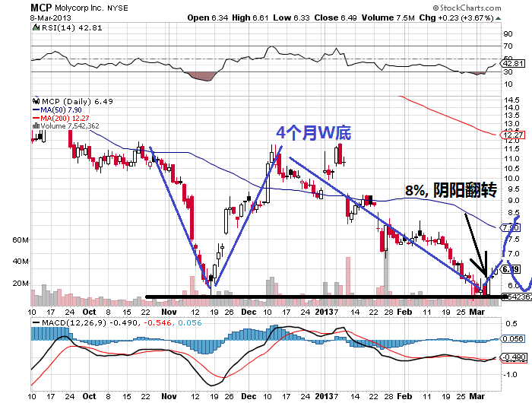Viewport: 532px width, 403px height.
Task: Click the RSI(14) indicator icon
Action: coord(36,27)
